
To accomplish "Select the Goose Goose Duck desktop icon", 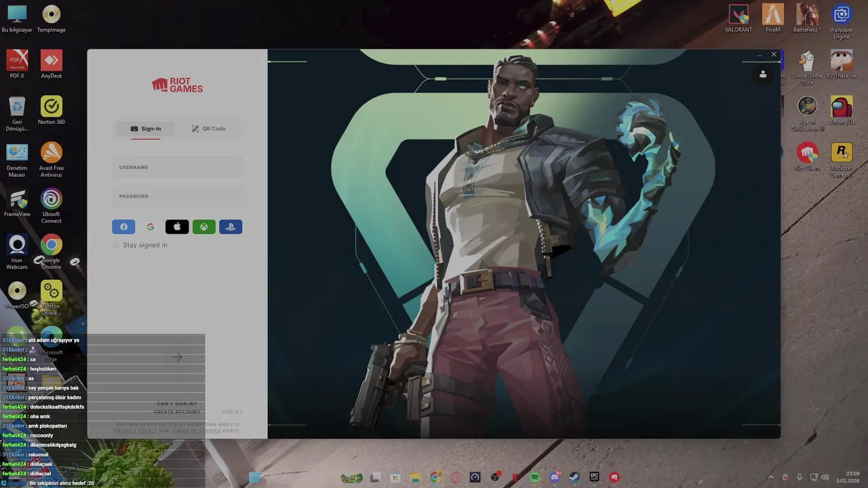I will [x=807, y=67].
